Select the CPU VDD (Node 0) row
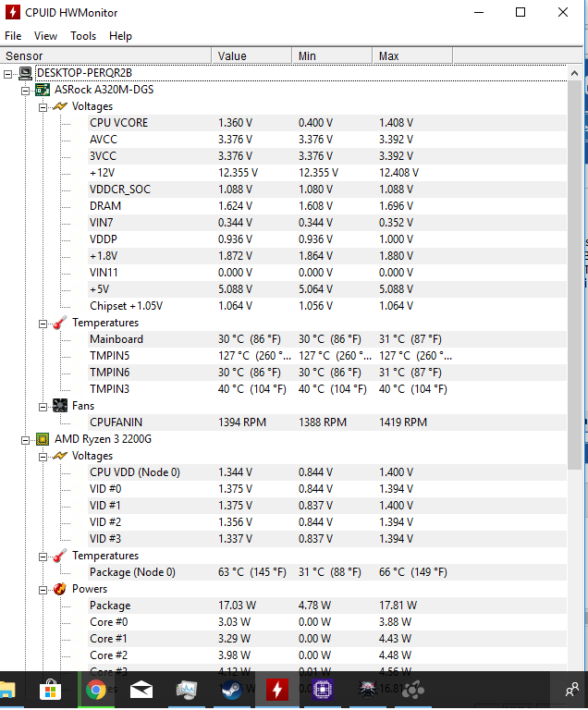Screen dimensions: 588x710 click(x=326, y=472)
